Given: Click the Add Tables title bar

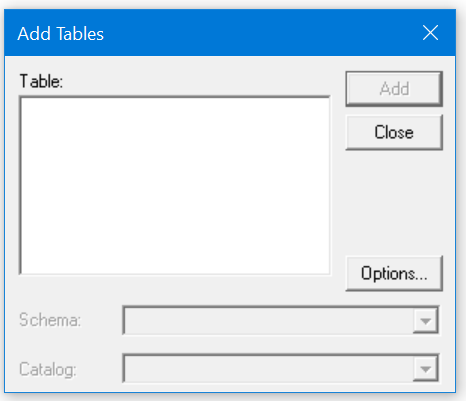Looking at the screenshot, I should click(230, 33).
